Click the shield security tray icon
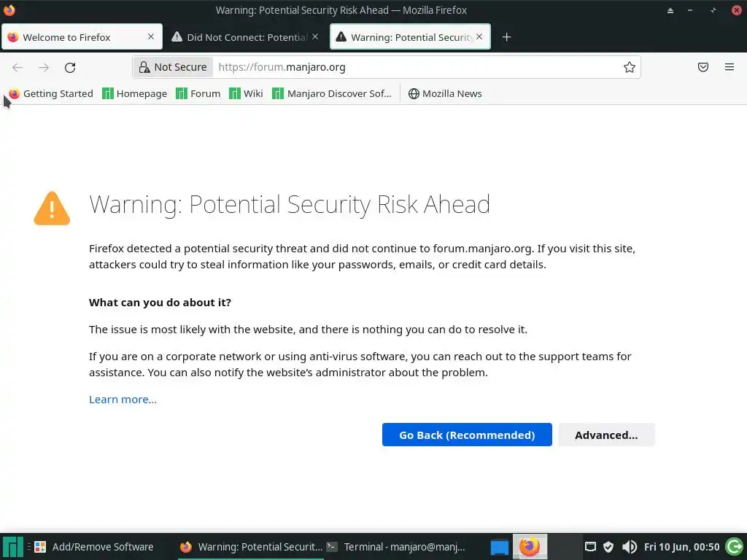Image resolution: width=747 pixels, height=560 pixels. click(x=608, y=547)
